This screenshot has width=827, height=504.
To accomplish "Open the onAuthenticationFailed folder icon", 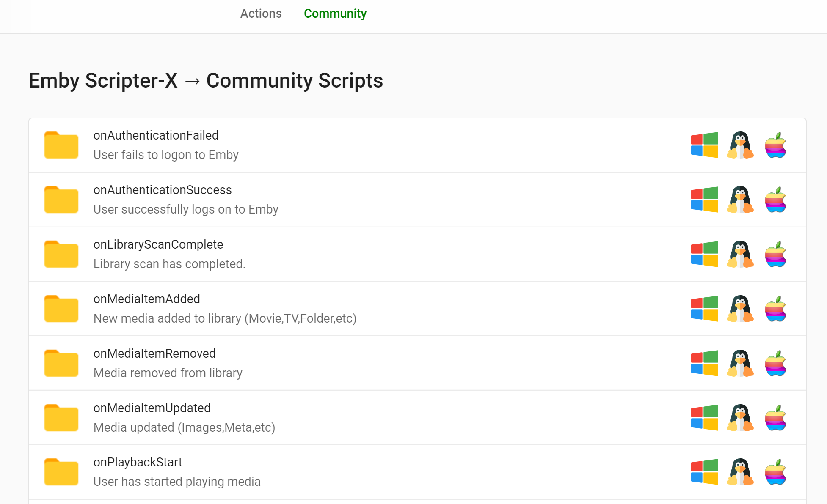I will (61, 145).
